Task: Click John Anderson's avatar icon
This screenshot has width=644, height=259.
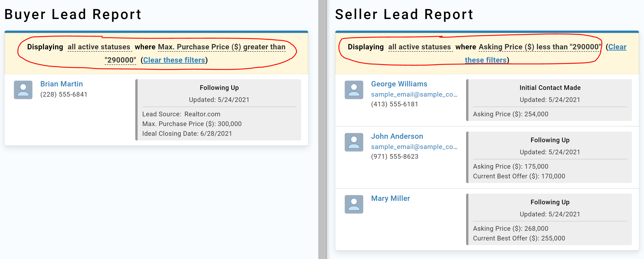Action: coord(354,142)
